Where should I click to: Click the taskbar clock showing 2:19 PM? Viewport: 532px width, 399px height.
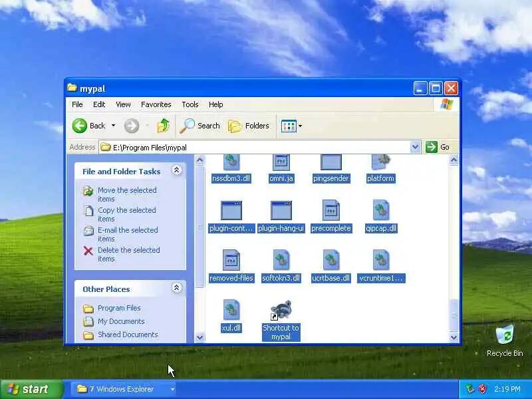507,389
